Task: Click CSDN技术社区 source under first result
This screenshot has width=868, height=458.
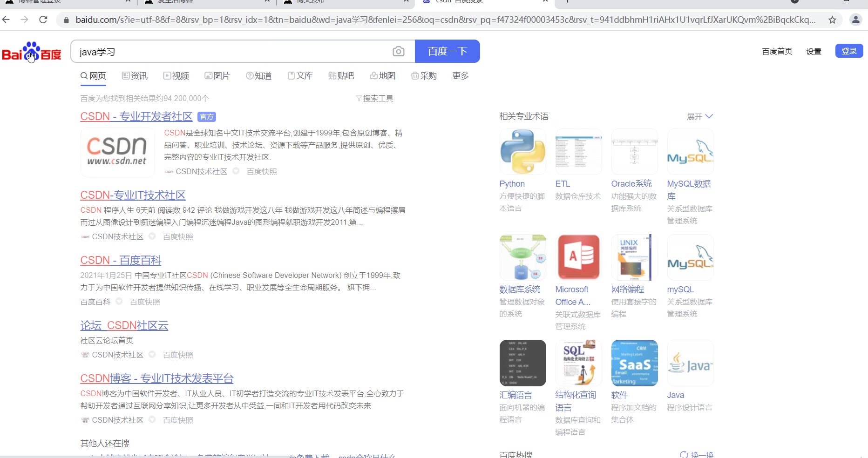Action: [201, 172]
